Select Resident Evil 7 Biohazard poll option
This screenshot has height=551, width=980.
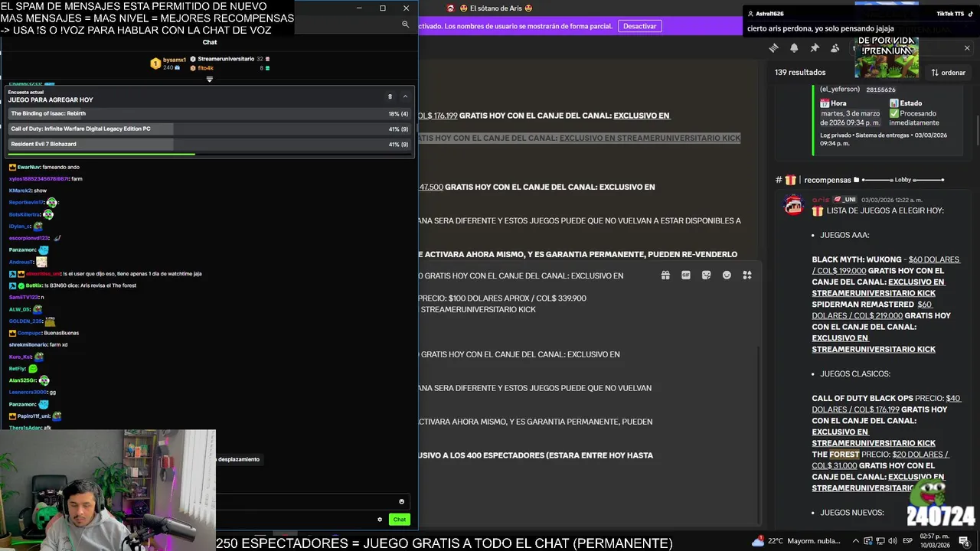click(x=209, y=144)
